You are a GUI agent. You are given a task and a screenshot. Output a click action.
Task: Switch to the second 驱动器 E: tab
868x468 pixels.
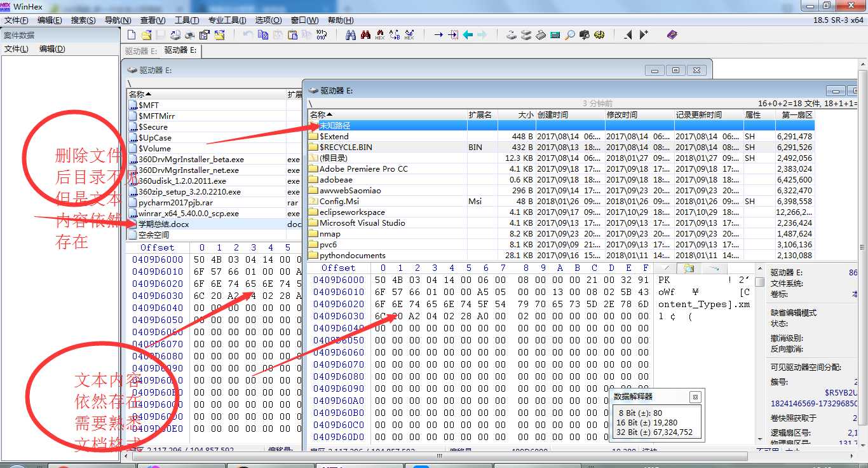pos(180,50)
